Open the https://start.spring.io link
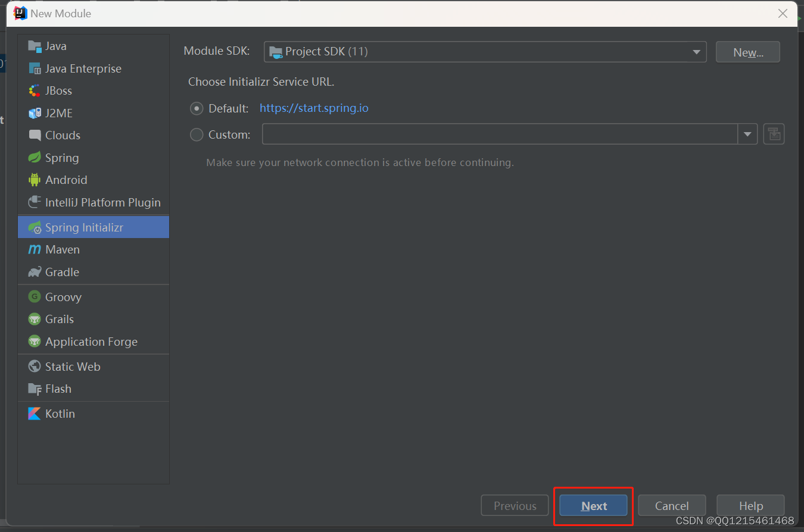This screenshot has height=532, width=804. (314, 108)
